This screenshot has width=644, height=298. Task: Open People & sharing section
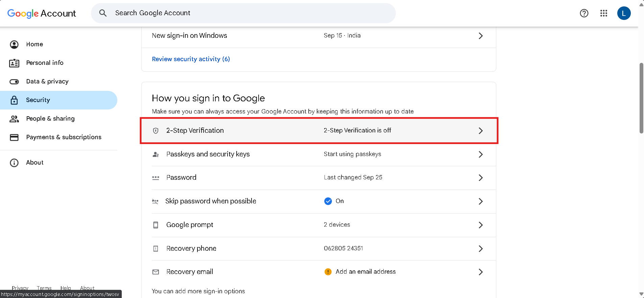[50, 119]
